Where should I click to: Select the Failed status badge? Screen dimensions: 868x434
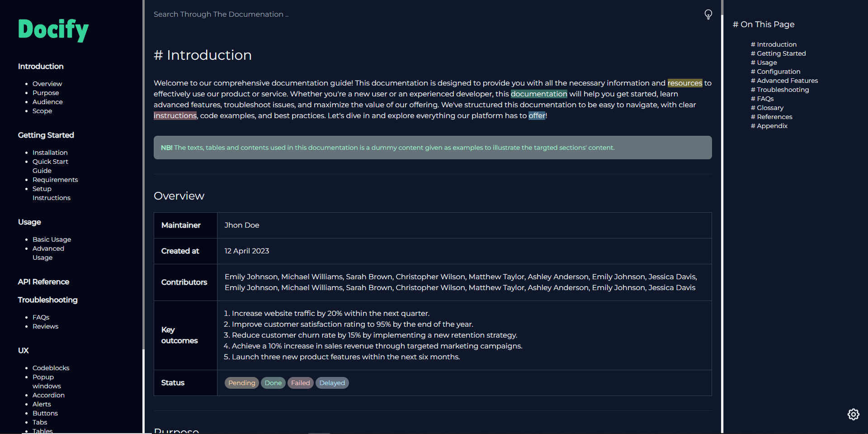[300, 382]
